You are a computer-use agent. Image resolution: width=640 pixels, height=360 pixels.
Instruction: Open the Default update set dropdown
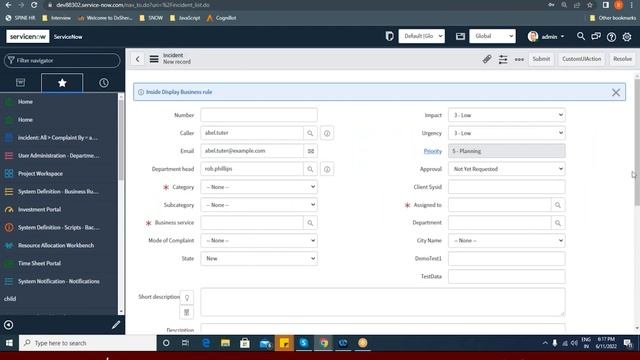(422, 36)
